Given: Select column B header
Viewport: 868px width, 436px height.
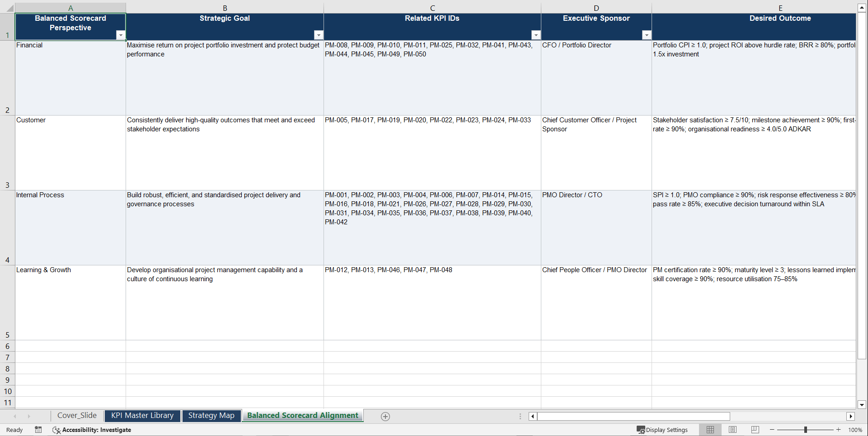Looking at the screenshot, I should [x=225, y=8].
